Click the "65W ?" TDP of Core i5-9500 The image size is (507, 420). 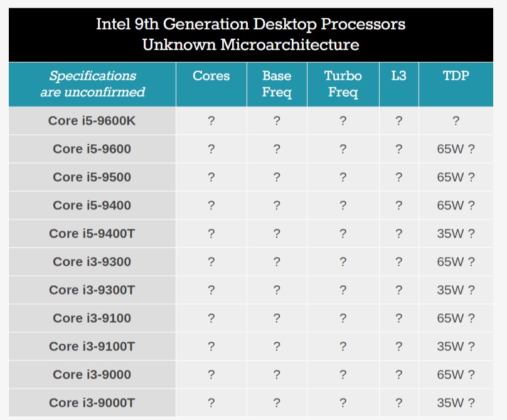[x=456, y=177]
